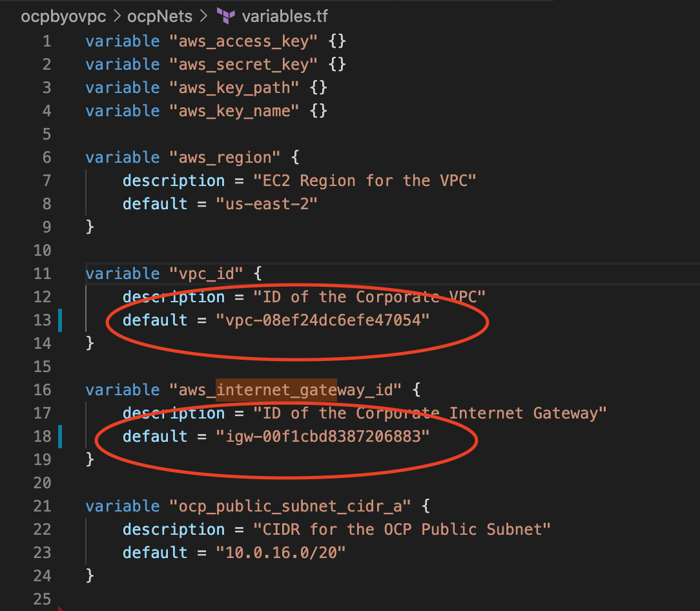Place cursor in the igw-00f1cbd8387206883 value

[323, 437]
